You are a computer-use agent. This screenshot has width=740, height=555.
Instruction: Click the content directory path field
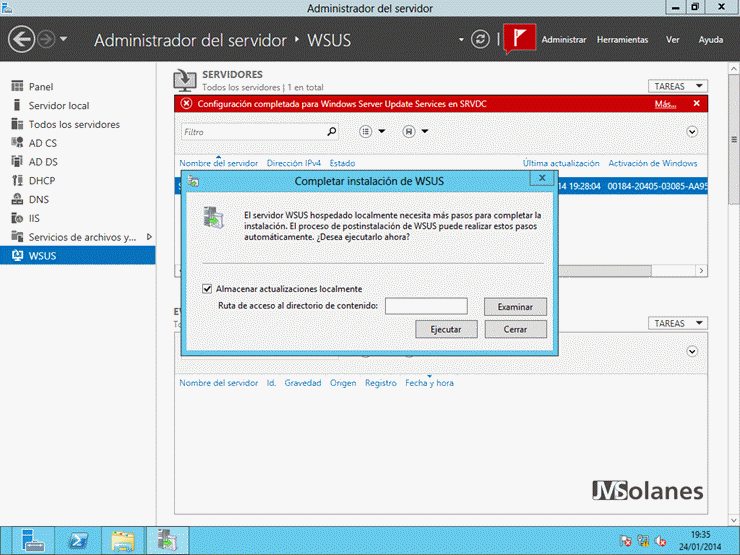(426, 306)
